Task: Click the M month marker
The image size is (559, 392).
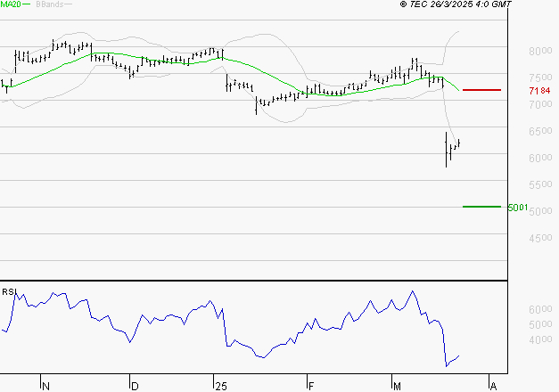Action: 397,387
